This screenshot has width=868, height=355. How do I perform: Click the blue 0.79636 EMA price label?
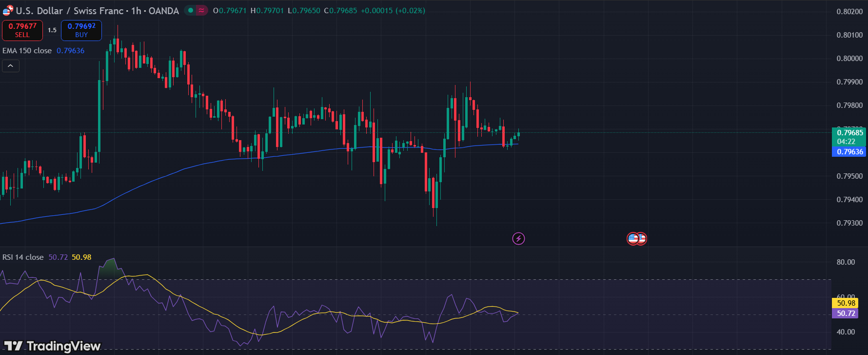click(849, 152)
